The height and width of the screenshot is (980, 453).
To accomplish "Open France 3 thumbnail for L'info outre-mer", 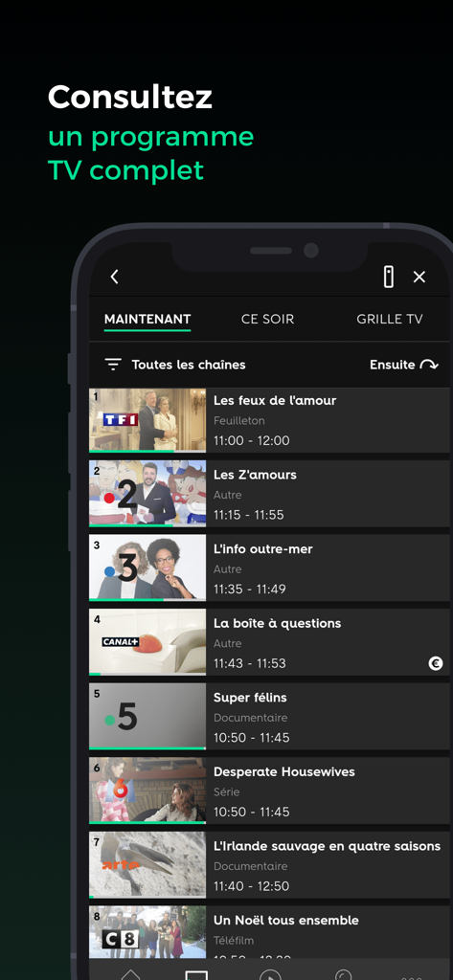I will tap(147, 568).
